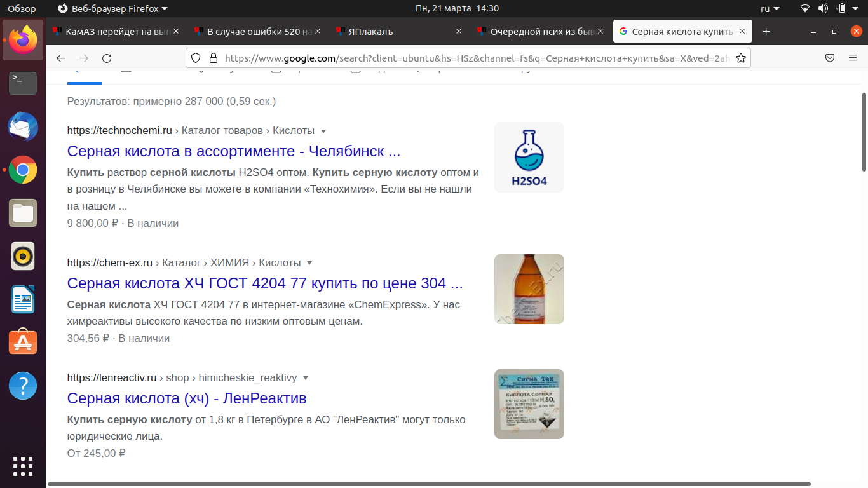Show tracking protection shield info
Image resolution: width=868 pixels, height=488 pixels.
pos(196,58)
